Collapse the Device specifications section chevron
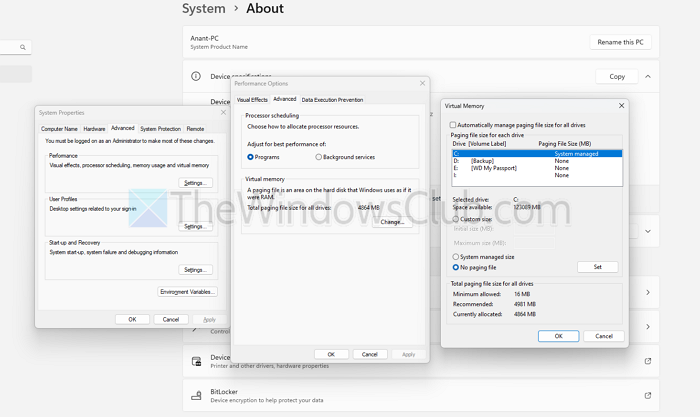Image resolution: width=700 pixels, height=417 pixels. (648, 77)
